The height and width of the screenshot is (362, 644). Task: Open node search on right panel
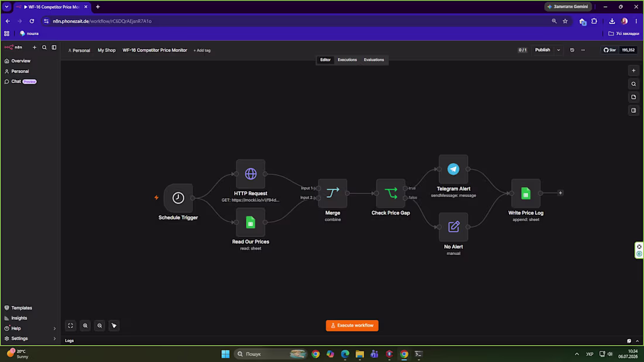click(633, 84)
